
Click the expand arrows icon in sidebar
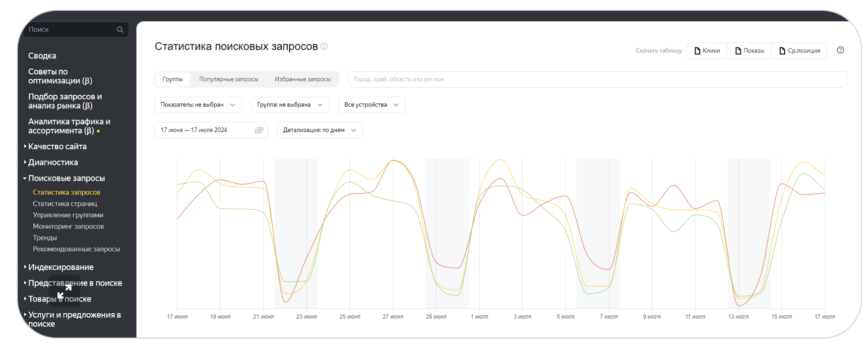coord(64,291)
